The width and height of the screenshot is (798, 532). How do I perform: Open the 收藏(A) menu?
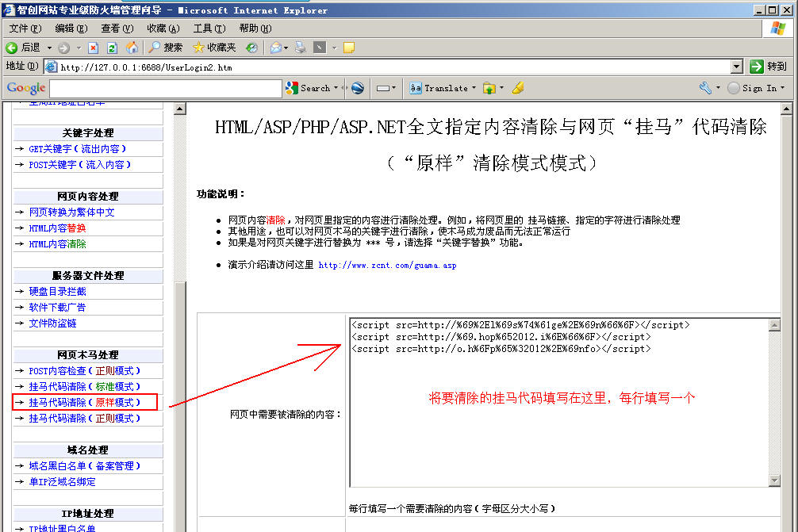click(163, 29)
